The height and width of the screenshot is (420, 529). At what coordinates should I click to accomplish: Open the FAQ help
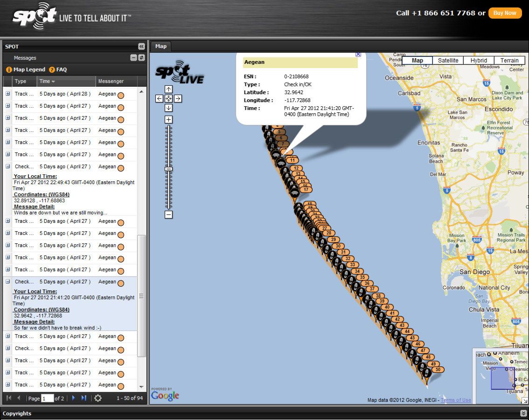(x=52, y=70)
